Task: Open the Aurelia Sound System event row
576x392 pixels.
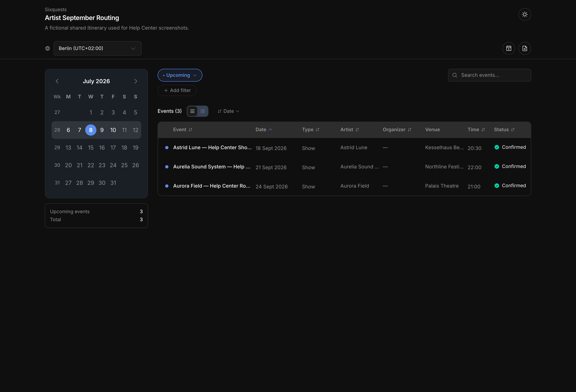Action: click(344, 167)
